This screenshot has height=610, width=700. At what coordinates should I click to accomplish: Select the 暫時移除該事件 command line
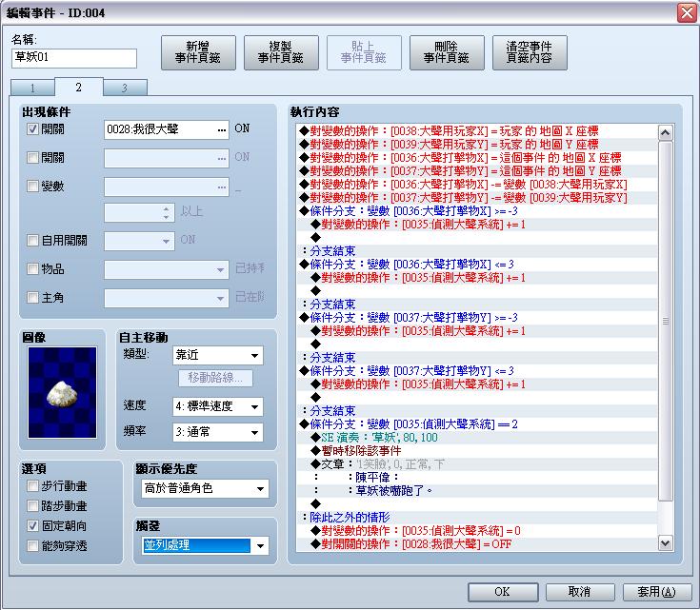tap(477, 451)
